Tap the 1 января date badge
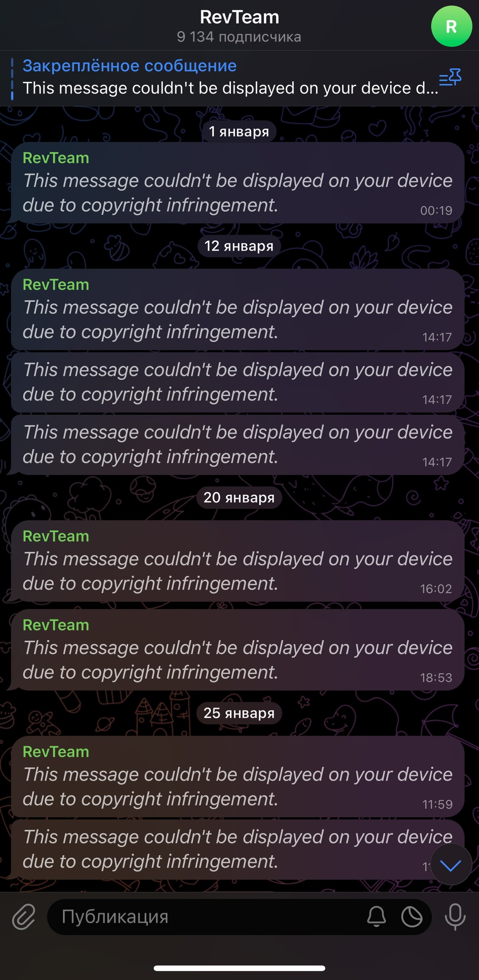 coord(239,132)
